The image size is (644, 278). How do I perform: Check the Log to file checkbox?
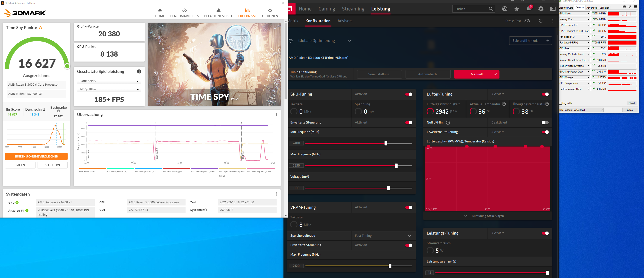click(x=560, y=103)
